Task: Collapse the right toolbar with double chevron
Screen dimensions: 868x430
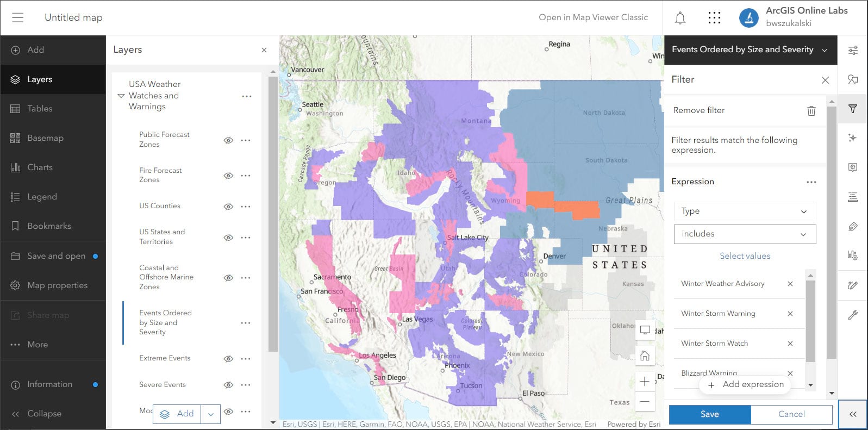Action: [x=853, y=414]
